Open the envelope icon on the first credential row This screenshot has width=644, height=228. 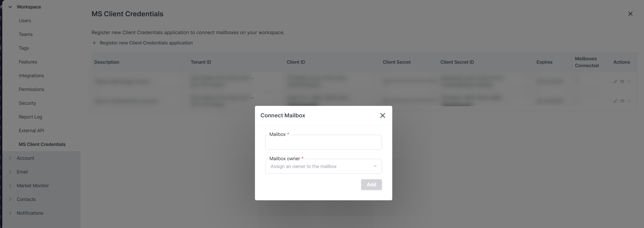click(622, 81)
